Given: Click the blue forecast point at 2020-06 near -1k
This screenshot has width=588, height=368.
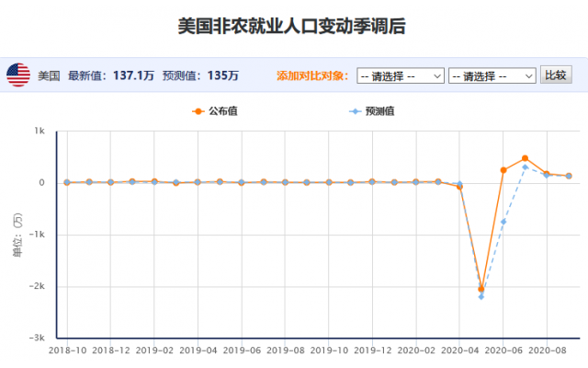Looking at the screenshot, I should [503, 222].
